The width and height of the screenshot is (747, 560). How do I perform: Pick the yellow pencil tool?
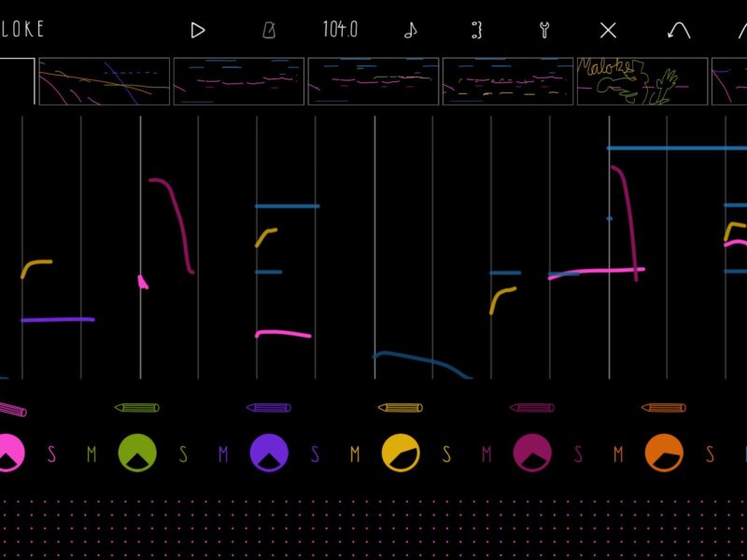point(401,408)
